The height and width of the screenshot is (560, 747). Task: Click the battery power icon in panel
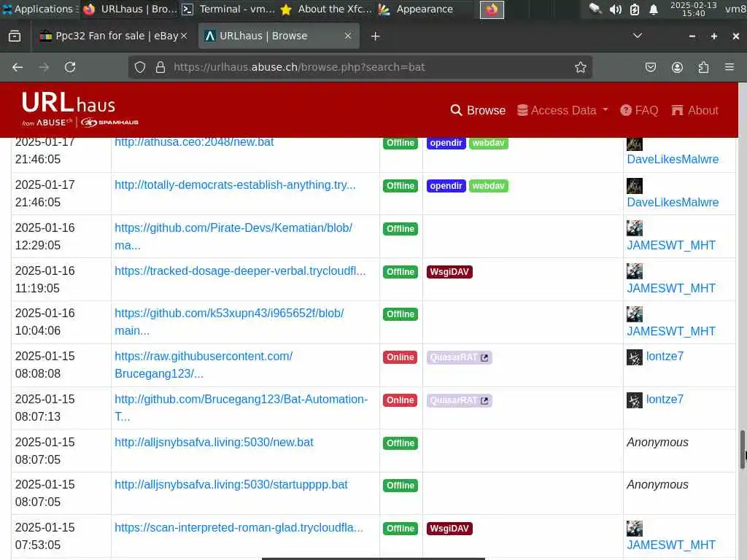635,9
